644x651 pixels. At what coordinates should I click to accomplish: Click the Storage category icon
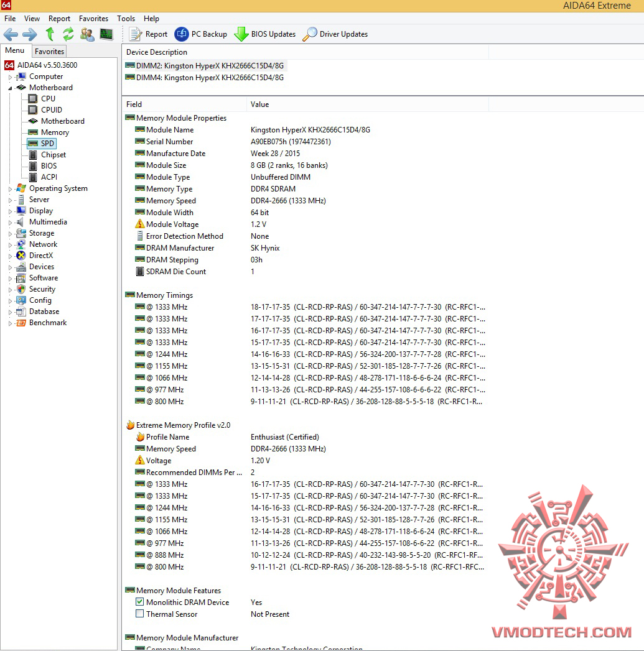(21, 233)
